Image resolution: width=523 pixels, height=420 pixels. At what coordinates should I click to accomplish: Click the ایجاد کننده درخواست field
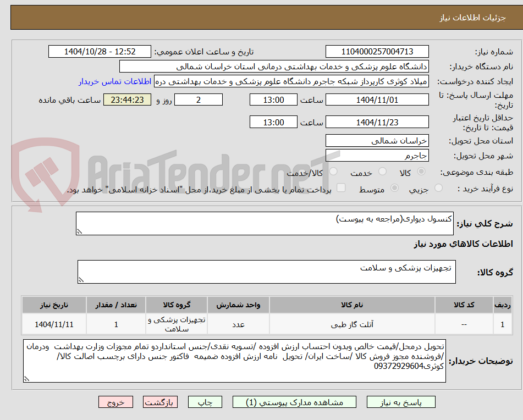click(291, 82)
